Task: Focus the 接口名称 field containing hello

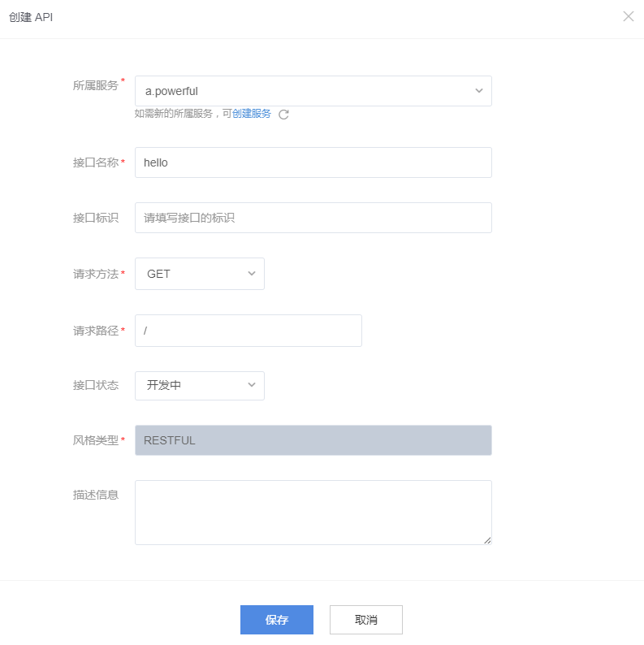Action: click(x=313, y=162)
